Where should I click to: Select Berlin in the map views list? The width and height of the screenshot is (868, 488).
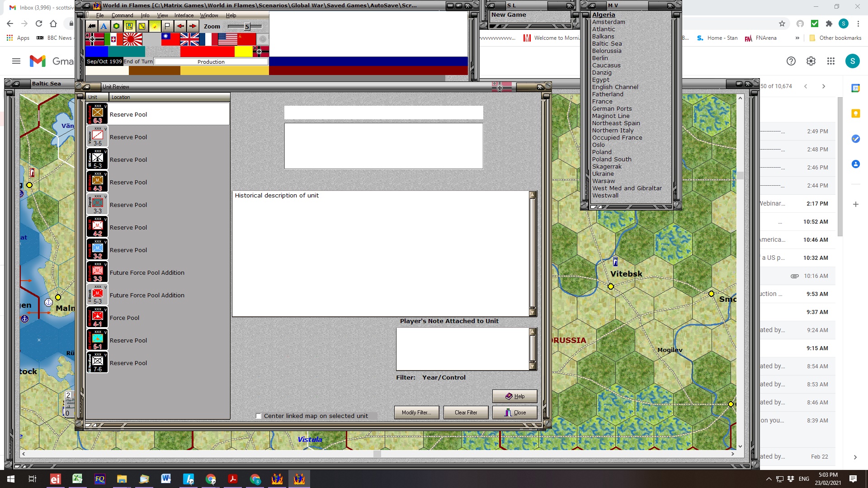(x=600, y=58)
